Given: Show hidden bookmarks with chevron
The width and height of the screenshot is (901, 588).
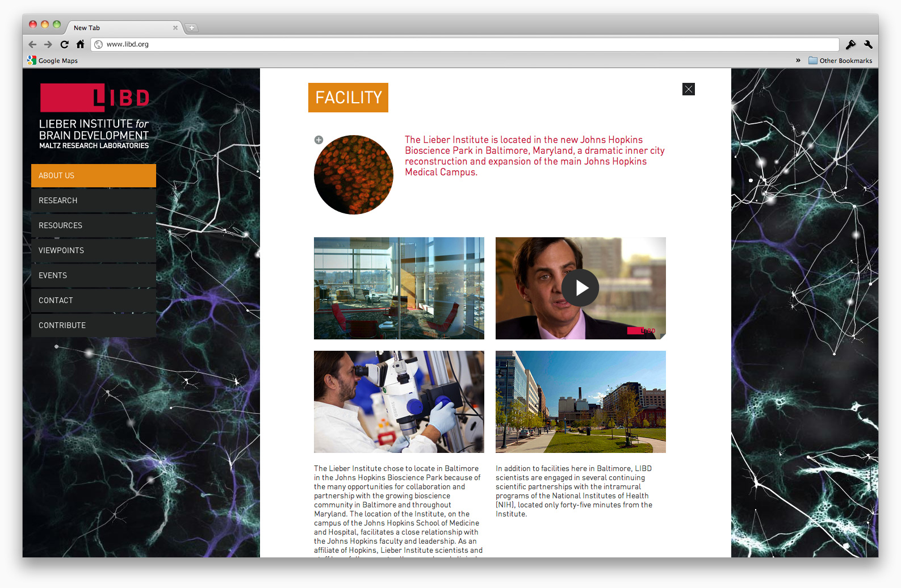Looking at the screenshot, I should [798, 60].
